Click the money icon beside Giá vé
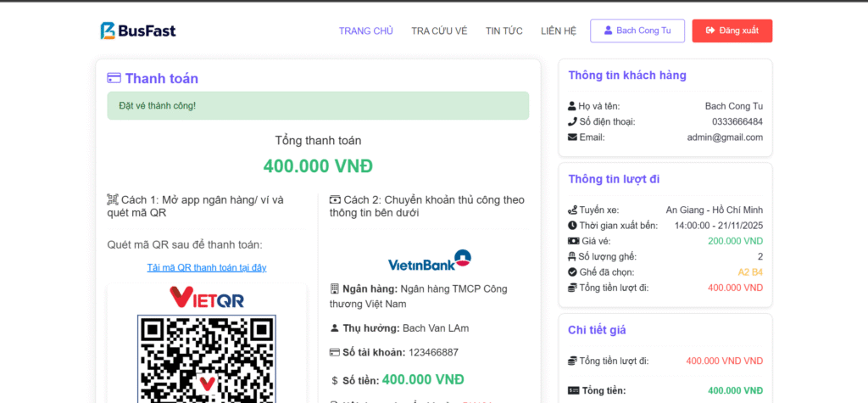The height and width of the screenshot is (403, 868). tap(573, 241)
